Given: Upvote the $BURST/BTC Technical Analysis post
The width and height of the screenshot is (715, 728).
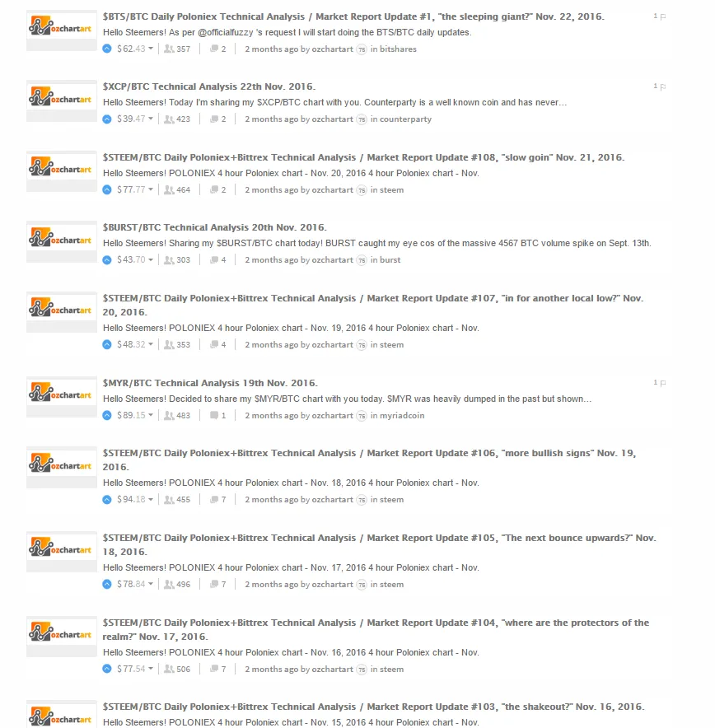Looking at the screenshot, I should point(107,260).
